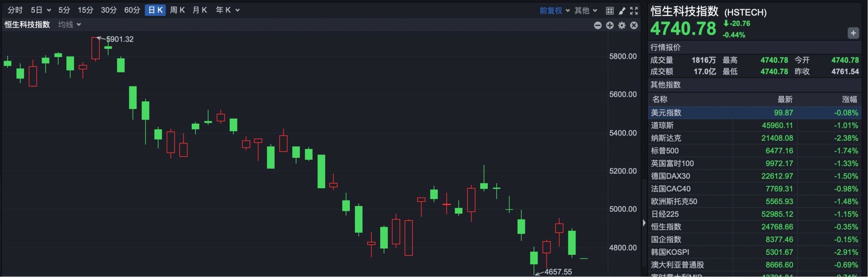The image size is (868, 277).
Task: Select the drawing brush tool
Action: (x=622, y=10)
